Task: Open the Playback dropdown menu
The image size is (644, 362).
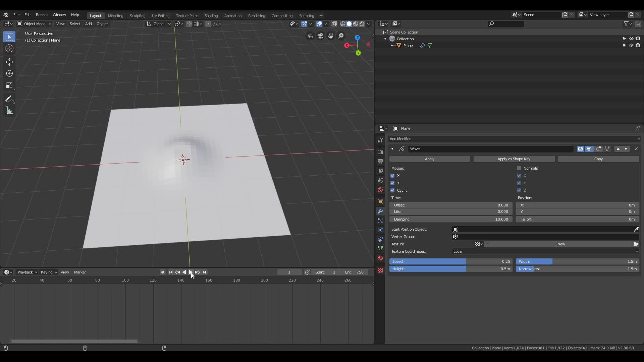Action: [x=27, y=272]
